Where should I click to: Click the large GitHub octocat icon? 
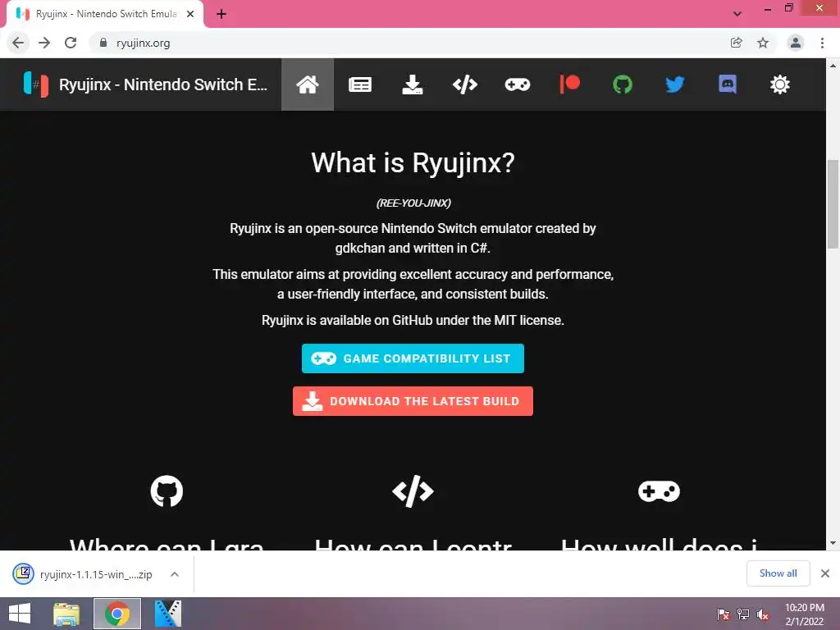[x=167, y=491]
